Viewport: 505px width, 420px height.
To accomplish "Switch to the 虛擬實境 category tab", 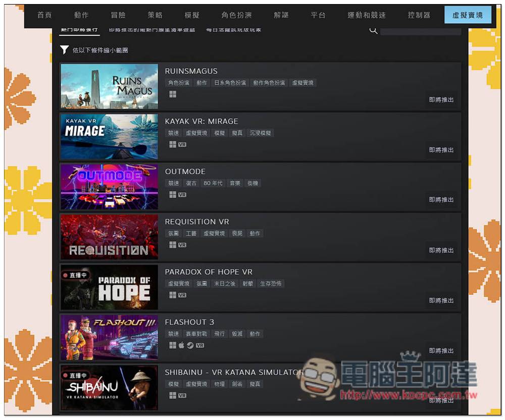I will point(468,15).
